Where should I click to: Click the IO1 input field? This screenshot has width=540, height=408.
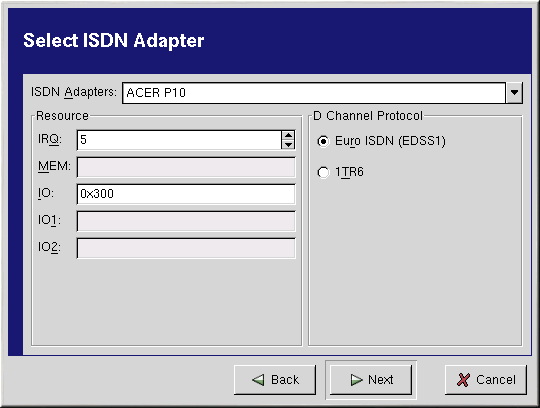pos(186,221)
